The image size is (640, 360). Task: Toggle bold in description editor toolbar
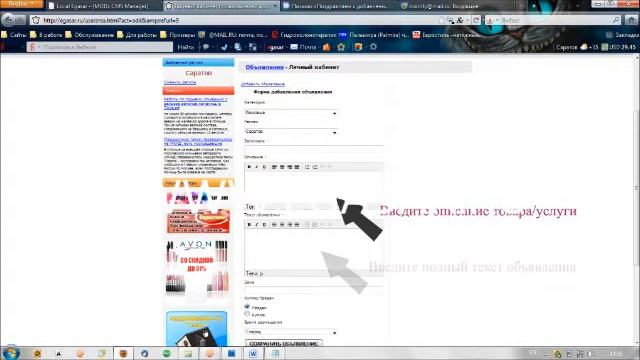coord(249,167)
